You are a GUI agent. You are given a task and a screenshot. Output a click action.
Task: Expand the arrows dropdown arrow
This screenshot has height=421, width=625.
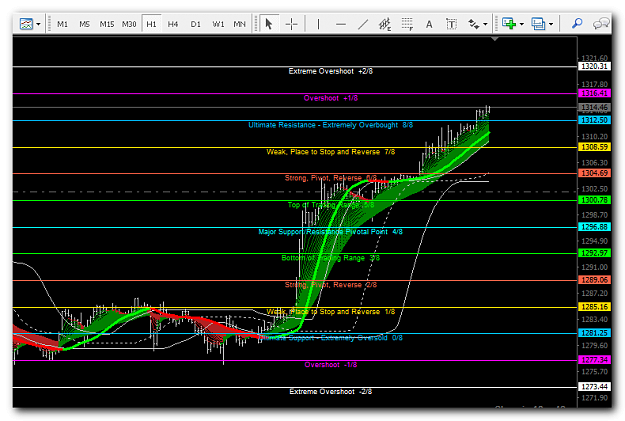pos(485,24)
